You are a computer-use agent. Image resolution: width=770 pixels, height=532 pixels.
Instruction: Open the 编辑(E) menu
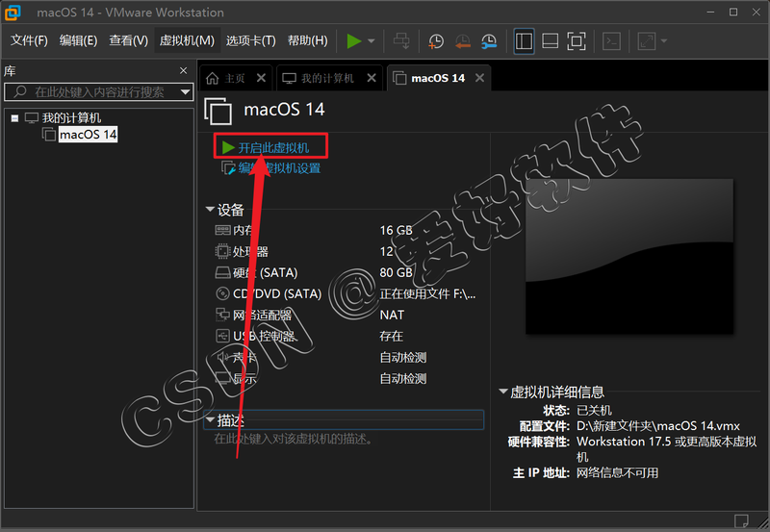[78, 40]
